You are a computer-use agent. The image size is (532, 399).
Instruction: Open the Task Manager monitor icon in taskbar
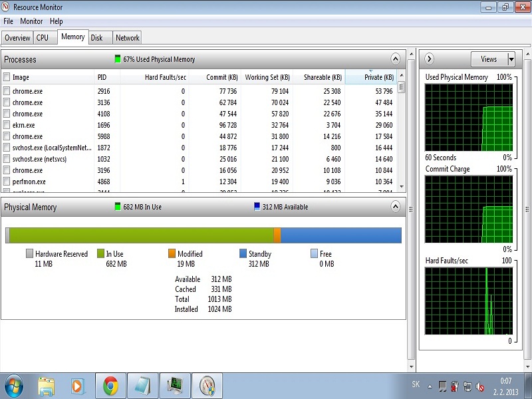tap(175, 385)
